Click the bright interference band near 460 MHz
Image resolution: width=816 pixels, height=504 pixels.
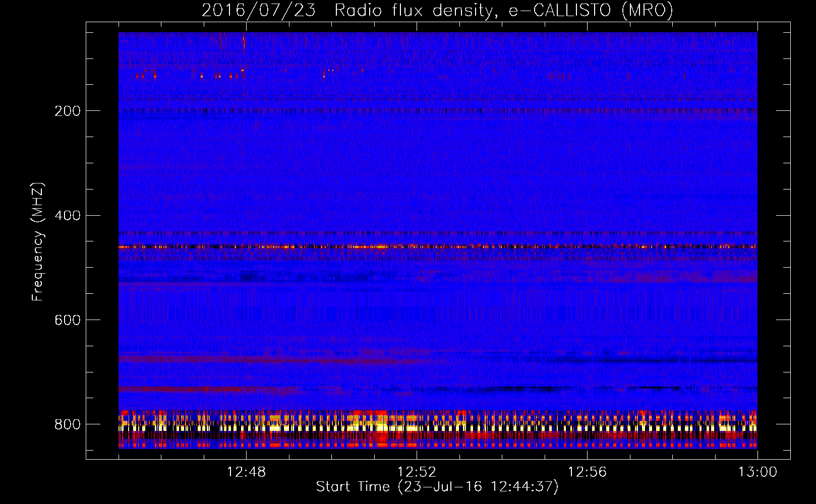point(438,246)
